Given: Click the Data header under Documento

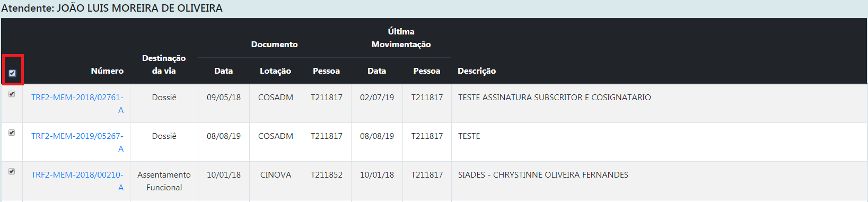Looking at the screenshot, I should pyautogui.click(x=223, y=71).
